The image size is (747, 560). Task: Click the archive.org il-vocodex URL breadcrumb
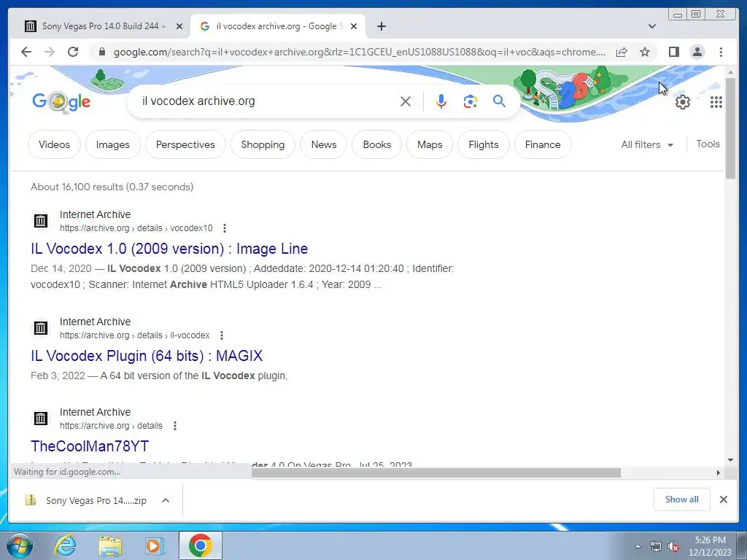pyautogui.click(x=135, y=335)
